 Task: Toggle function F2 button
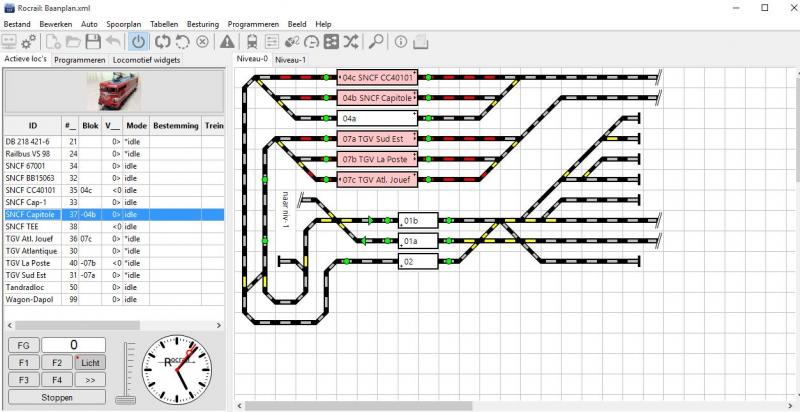57,363
